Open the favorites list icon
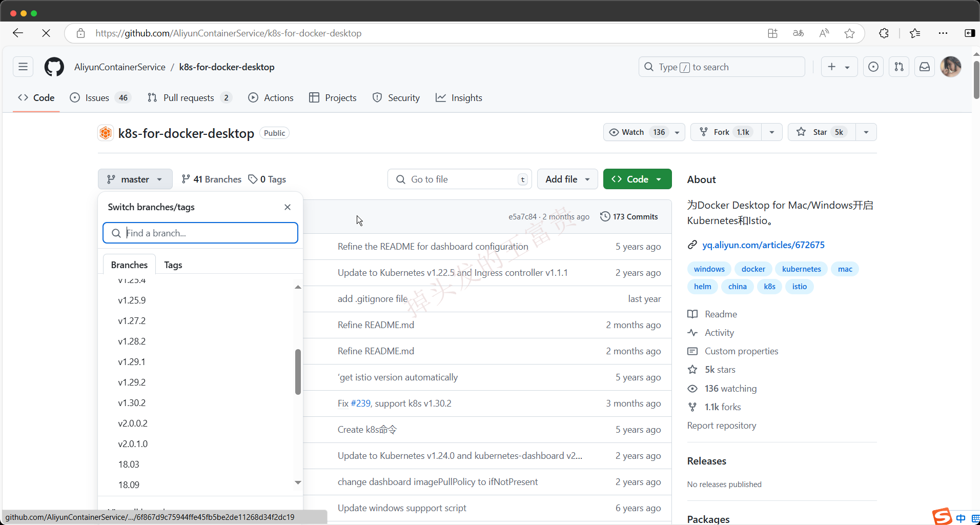 pyautogui.click(x=915, y=33)
